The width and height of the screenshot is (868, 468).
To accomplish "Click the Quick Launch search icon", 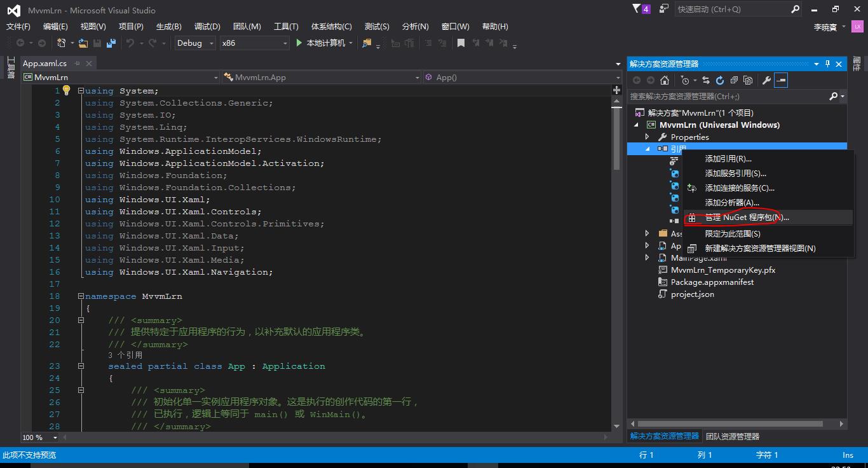I will click(796, 9).
